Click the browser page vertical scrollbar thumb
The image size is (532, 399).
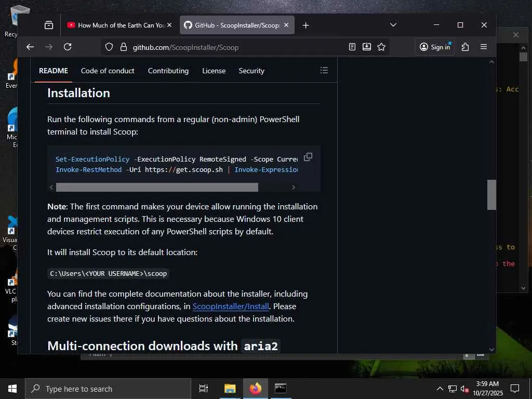tap(491, 194)
